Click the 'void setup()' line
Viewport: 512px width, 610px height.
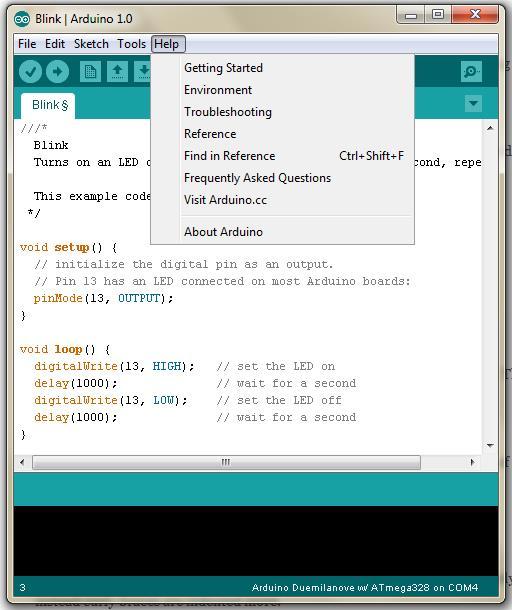68,247
